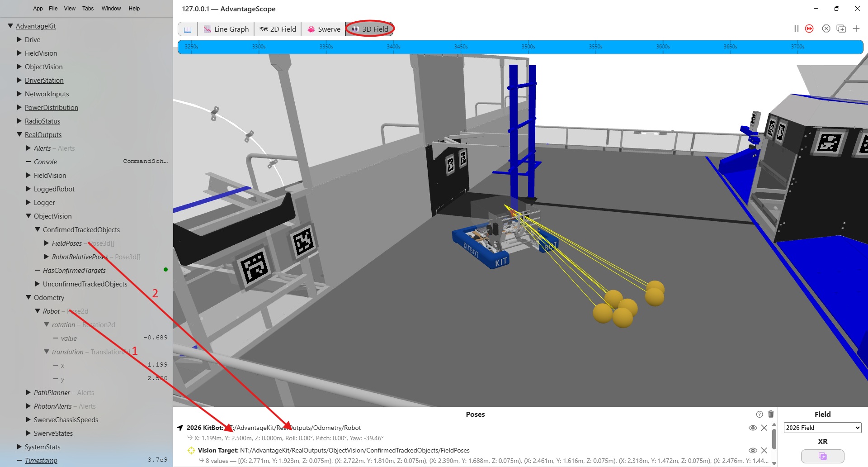Viewport: 868px width, 467px height.
Task: Expand the SystemStats node
Action: coord(19,447)
